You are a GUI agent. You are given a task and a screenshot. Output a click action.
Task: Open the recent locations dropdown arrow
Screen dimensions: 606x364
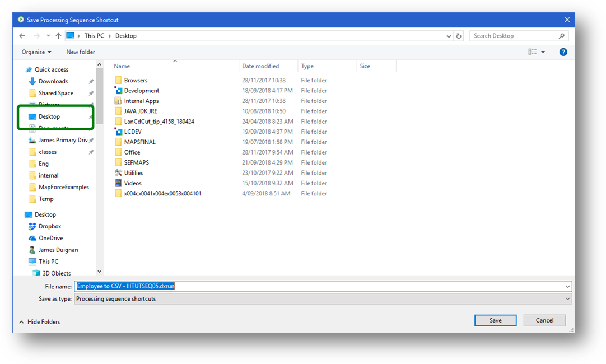coord(48,36)
